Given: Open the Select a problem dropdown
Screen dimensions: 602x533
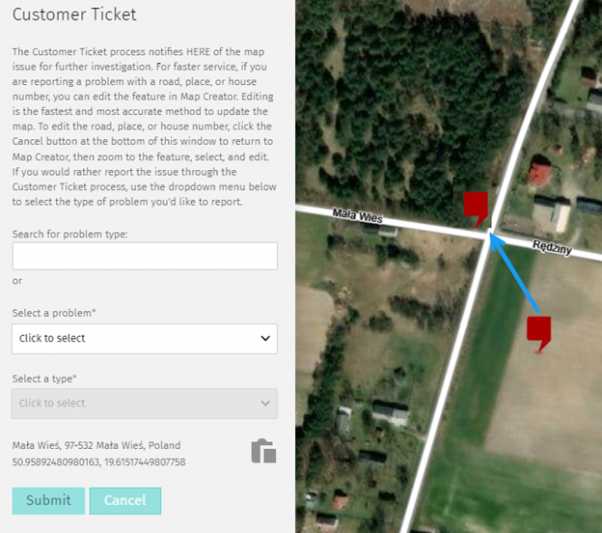Looking at the screenshot, I should 145,338.
